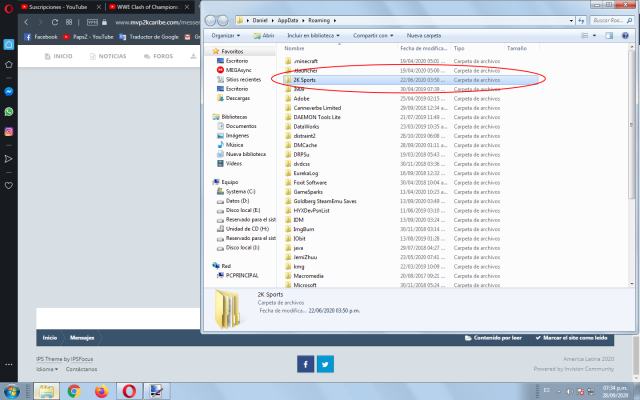Image resolution: width=640 pixels, height=400 pixels.
Task: Select the Adobe folder
Action: click(x=301, y=99)
